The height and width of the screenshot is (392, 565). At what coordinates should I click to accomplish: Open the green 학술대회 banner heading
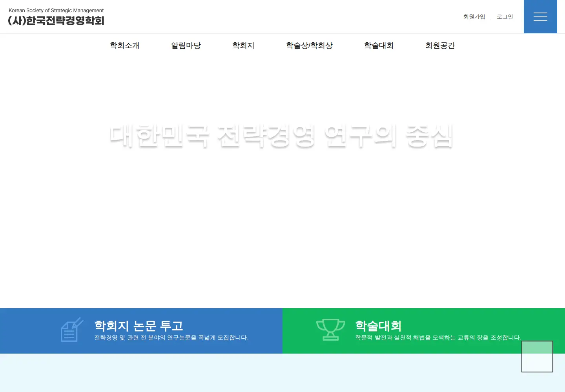[378, 326]
